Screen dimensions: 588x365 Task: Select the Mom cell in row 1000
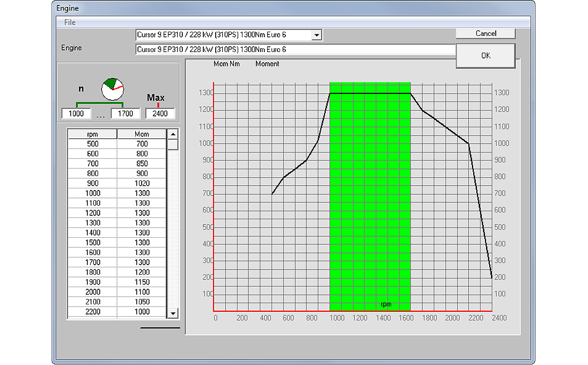tap(142, 193)
